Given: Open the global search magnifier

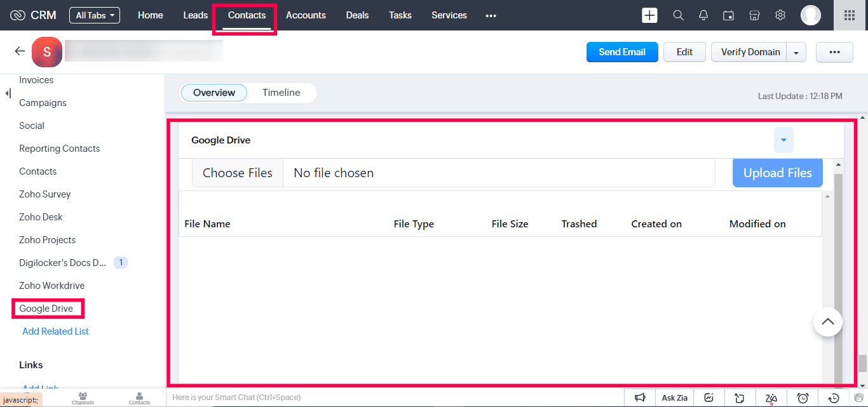Looking at the screenshot, I should coord(678,15).
